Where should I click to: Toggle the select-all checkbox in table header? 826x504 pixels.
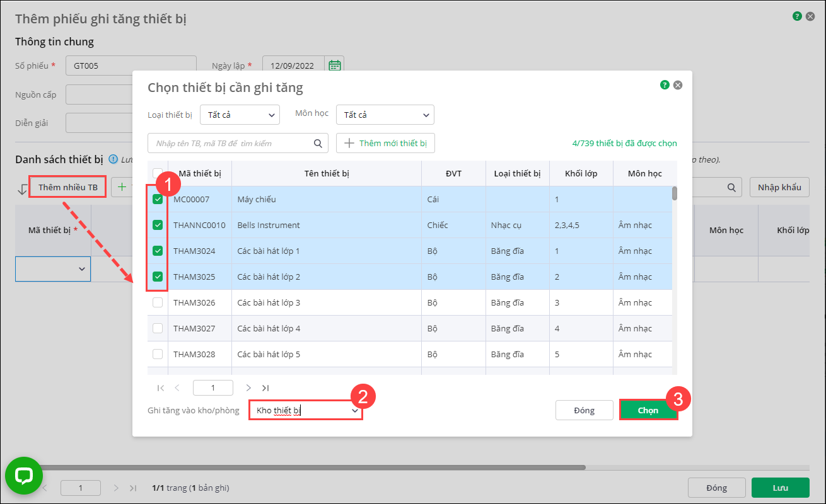point(158,173)
